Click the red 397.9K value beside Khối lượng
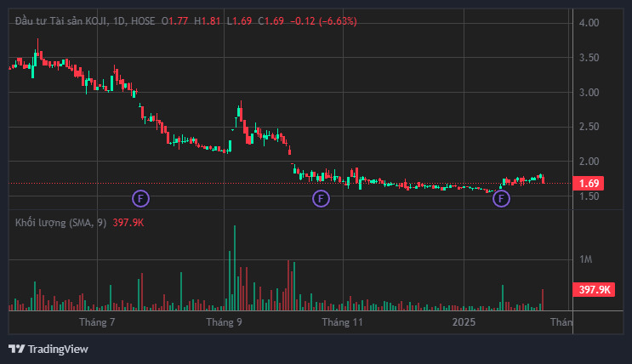The image size is (632, 364). [128, 223]
